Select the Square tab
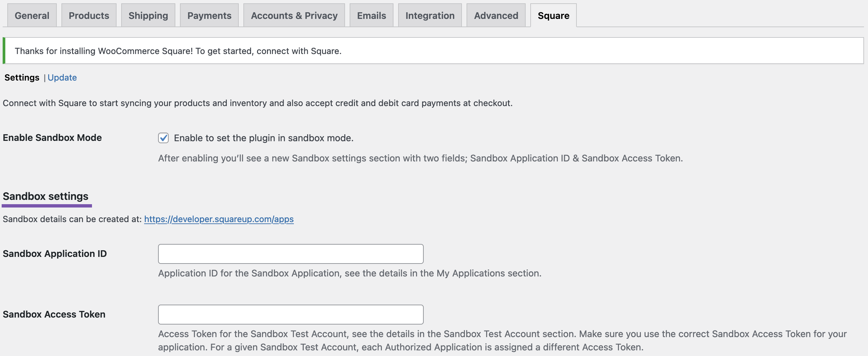The width and height of the screenshot is (868, 356). (553, 15)
